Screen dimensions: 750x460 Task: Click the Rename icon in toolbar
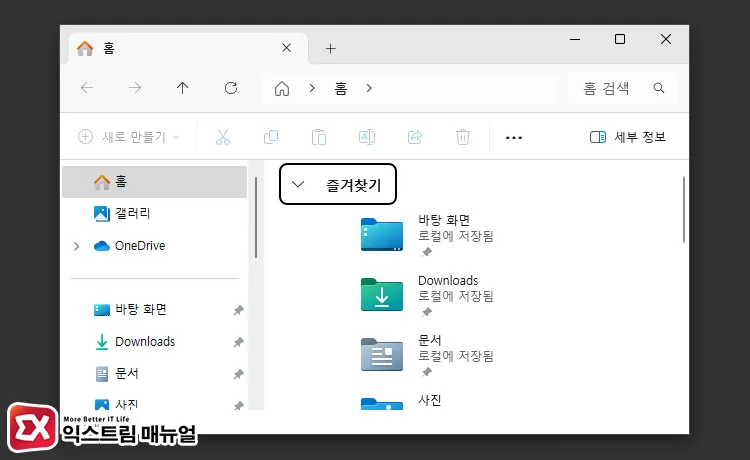[x=367, y=137]
